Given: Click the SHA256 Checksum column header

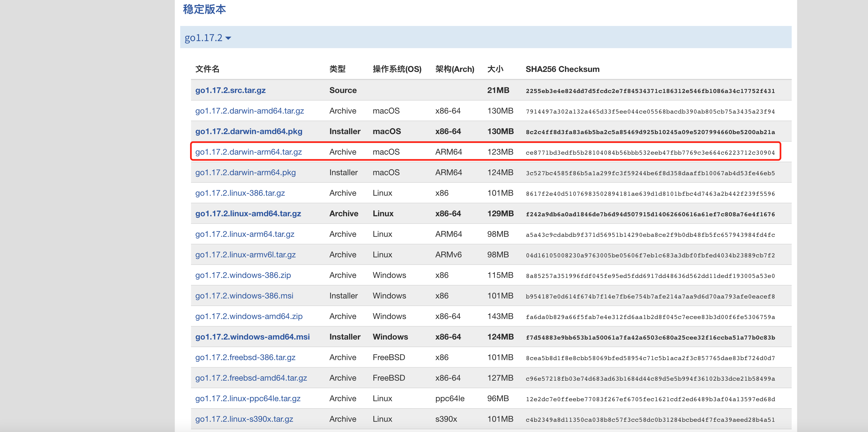Looking at the screenshot, I should point(562,69).
